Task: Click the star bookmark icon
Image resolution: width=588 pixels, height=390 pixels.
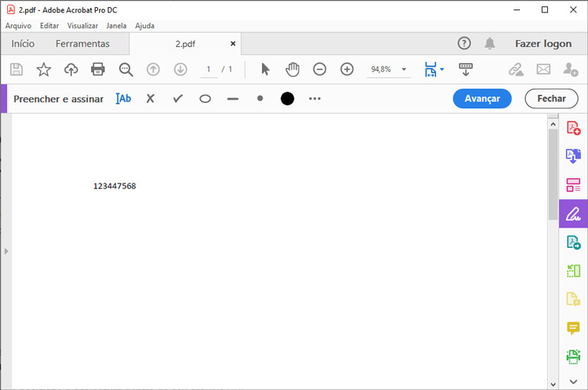Action: click(x=43, y=69)
